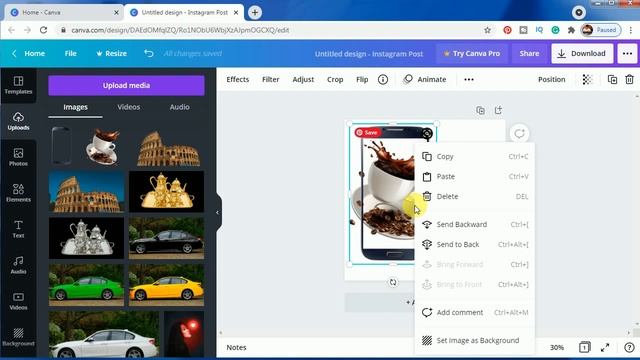
Task: Click the Upload media button
Action: coord(126,85)
